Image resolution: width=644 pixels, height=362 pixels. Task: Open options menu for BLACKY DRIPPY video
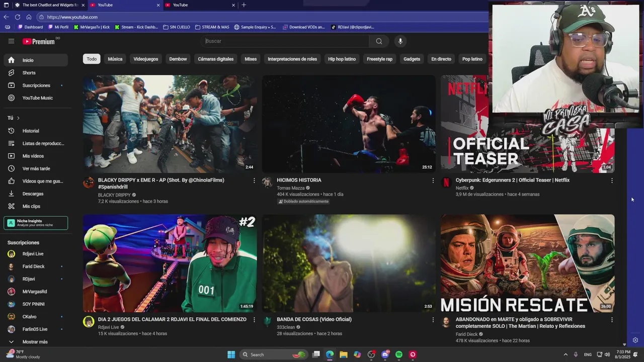(254, 180)
